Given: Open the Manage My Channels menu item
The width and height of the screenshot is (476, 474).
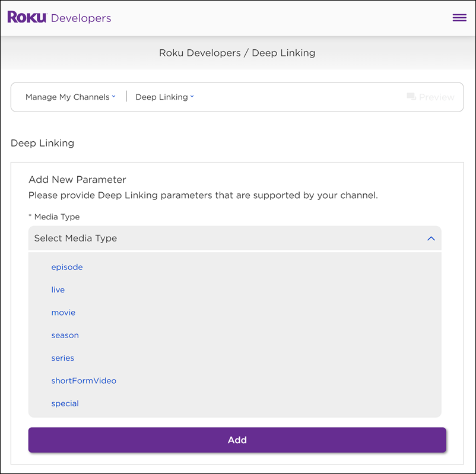Looking at the screenshot, I should pos(70,97).
